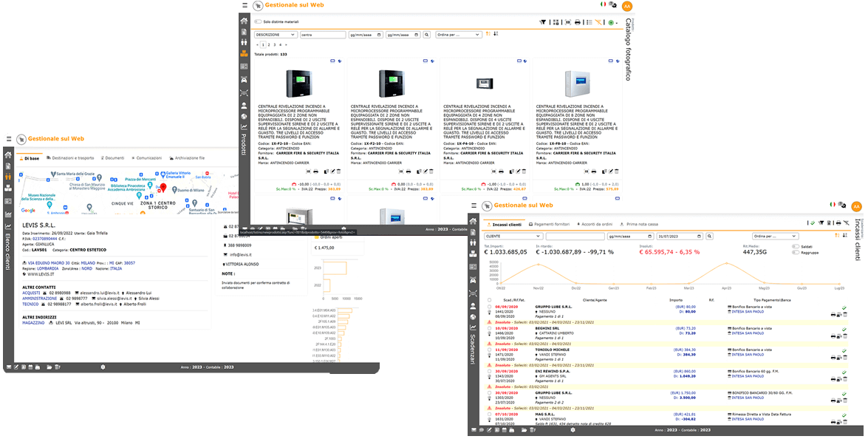
Task: Open hamburger menu in catalog window
Action: (x=245, y=5)
